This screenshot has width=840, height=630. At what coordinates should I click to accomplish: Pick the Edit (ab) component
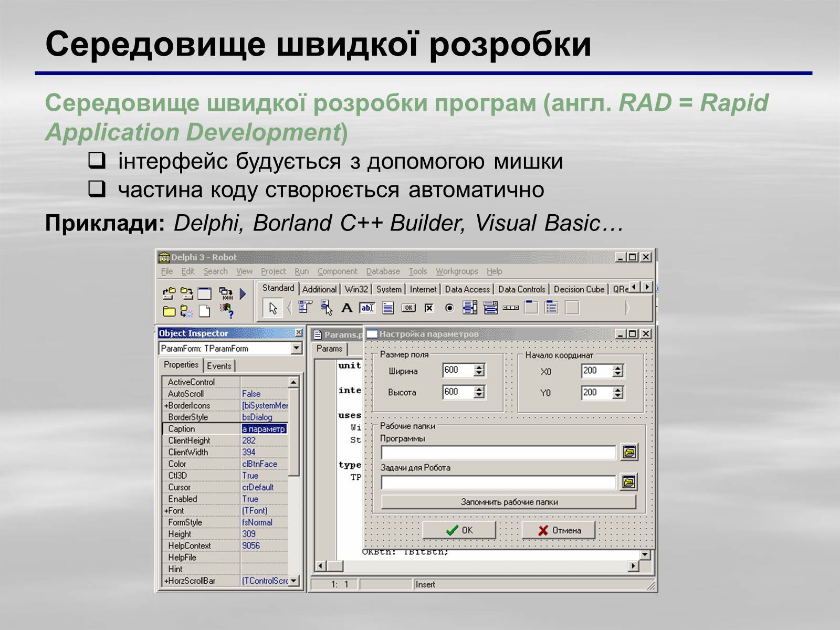tap(367, 308)
